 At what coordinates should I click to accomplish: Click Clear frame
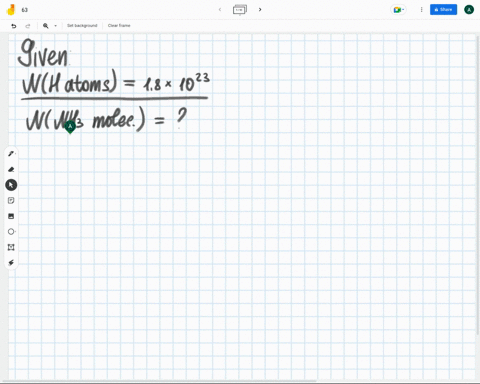coord(119,26)
